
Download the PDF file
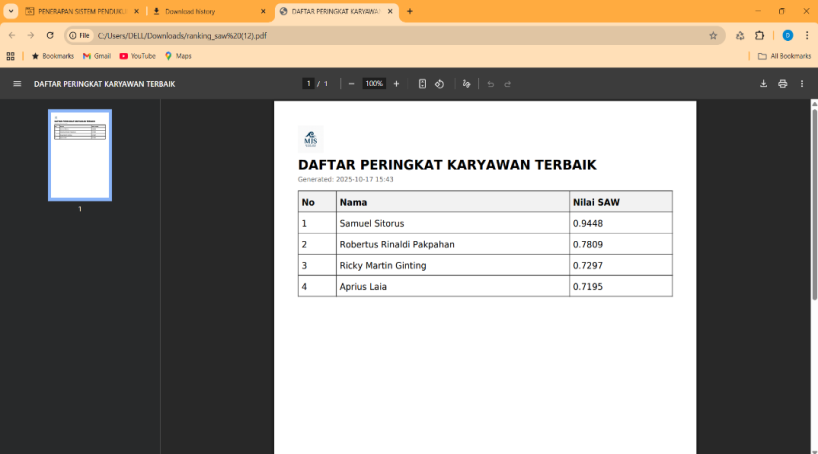tap(763, 84)
